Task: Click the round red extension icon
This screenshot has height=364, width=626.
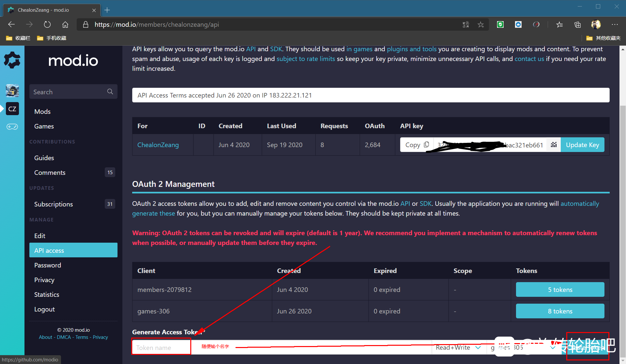Action: pos(536,24)
